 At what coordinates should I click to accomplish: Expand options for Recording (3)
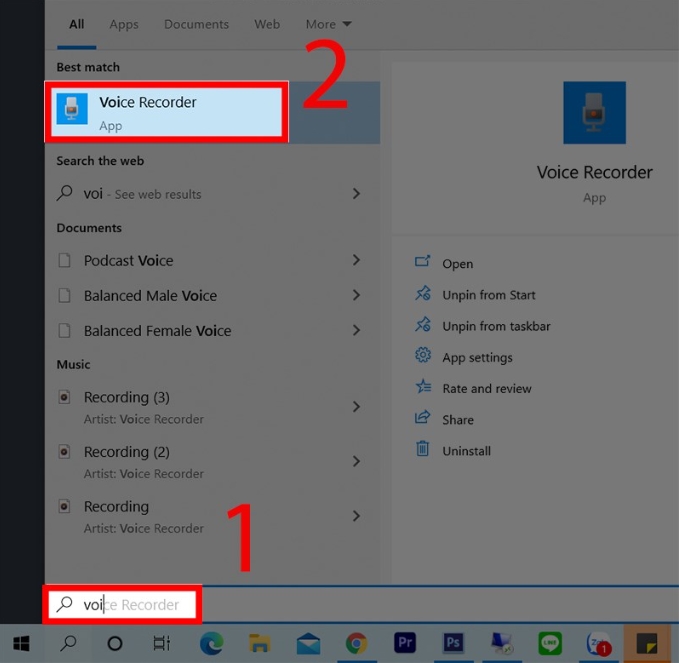[356, 407]
